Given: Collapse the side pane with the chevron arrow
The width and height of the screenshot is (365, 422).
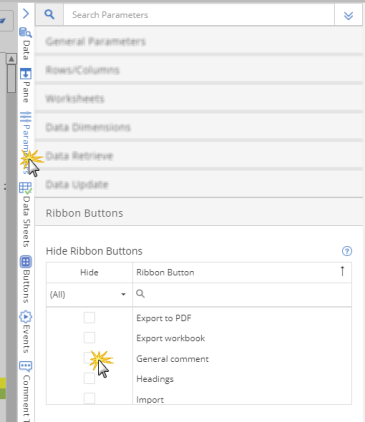Looking at the screenshot, I should [x=26, y=14].
